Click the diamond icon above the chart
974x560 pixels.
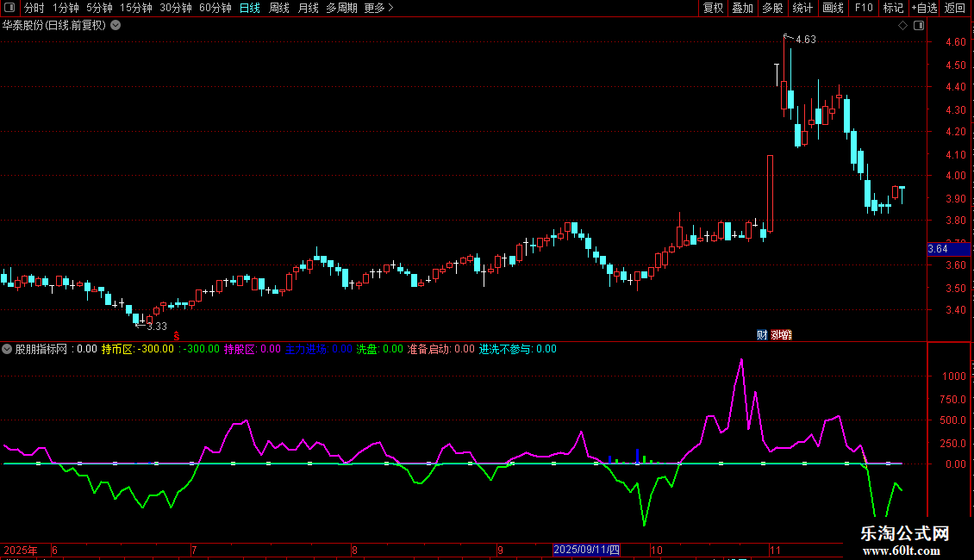click(902, 26)
